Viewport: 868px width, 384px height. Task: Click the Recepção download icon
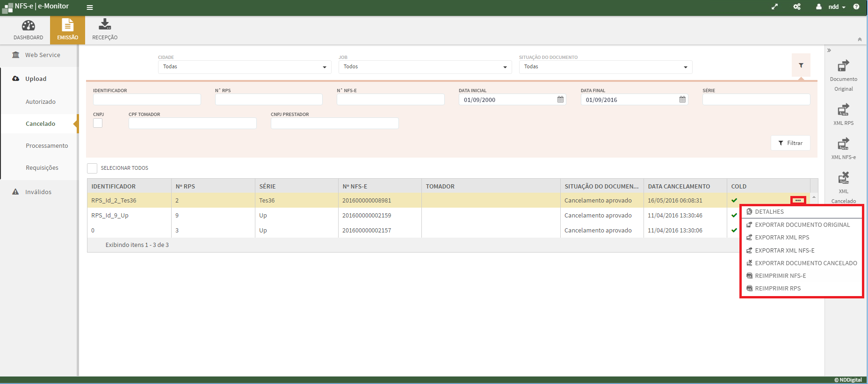[x=105, y=24]
